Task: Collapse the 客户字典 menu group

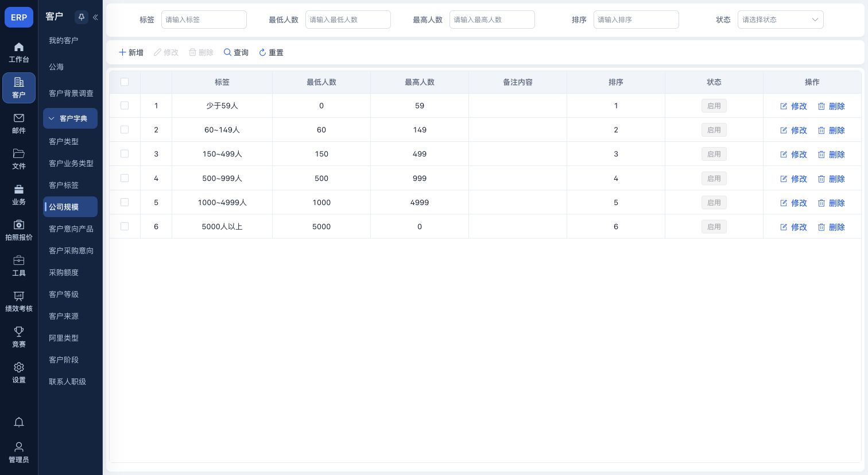Action: tap(70, 118)
